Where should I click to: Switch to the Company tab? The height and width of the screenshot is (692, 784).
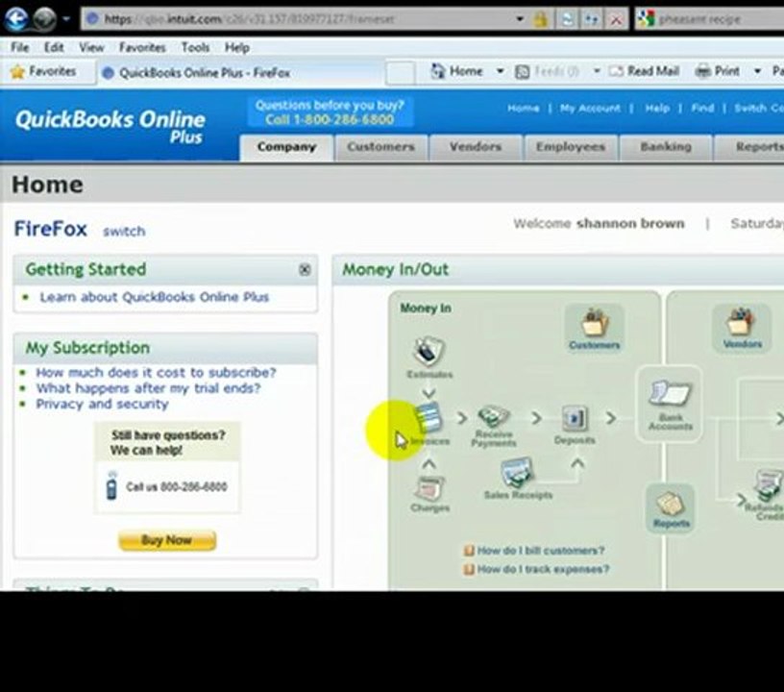(286, 147)
